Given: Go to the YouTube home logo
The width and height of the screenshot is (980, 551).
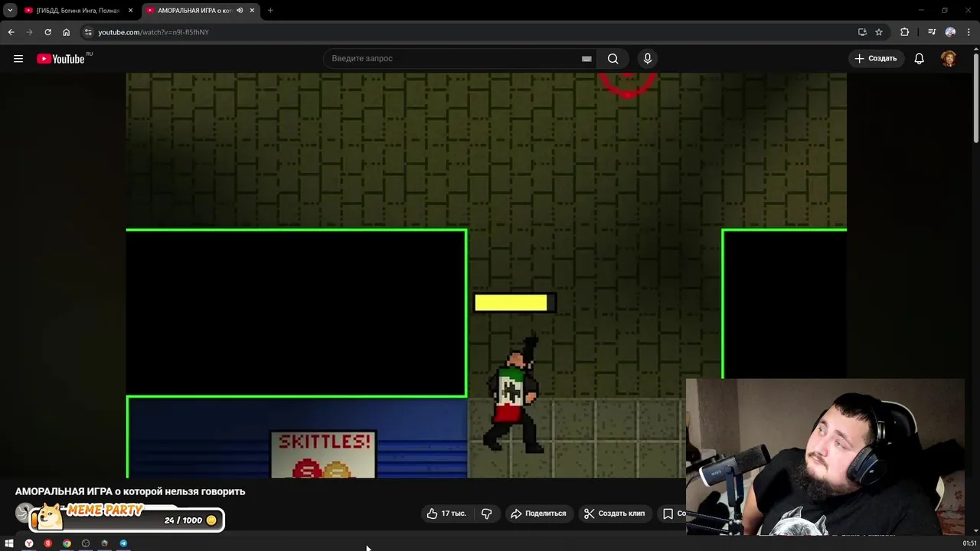Looking at the screenshot, I should (60, 59).
